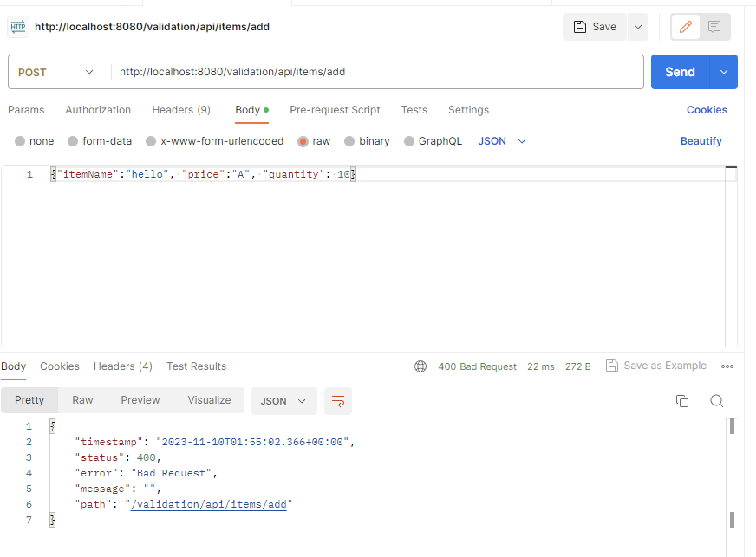Viewport: 756px width, 557px height.
Task: Open the response format JSON dropdown
Action: click(x=284, y=401)
